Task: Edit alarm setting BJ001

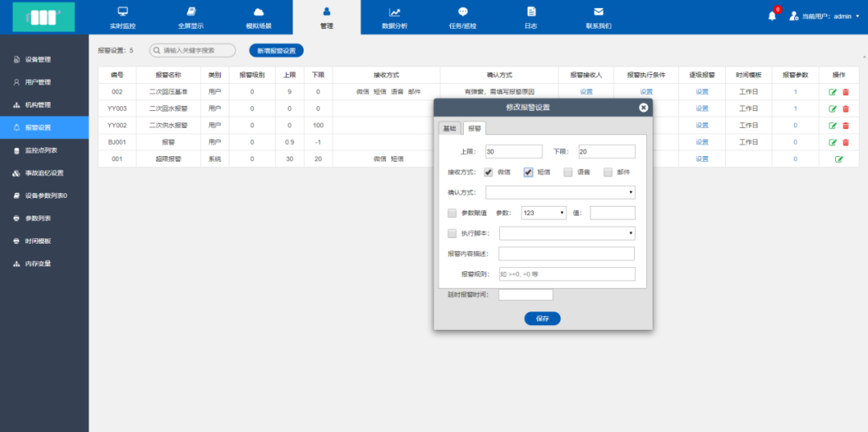Action: (x=833, y=142)
